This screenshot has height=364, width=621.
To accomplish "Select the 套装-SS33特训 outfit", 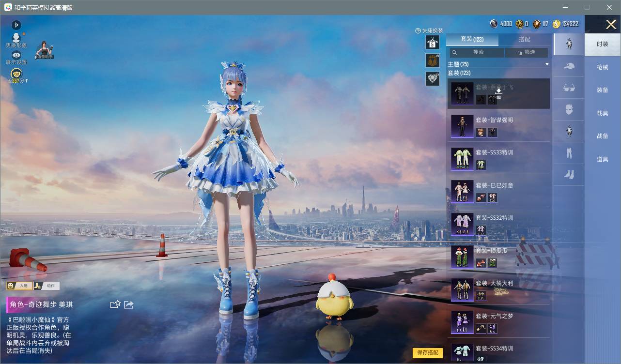I will [498, 158].
